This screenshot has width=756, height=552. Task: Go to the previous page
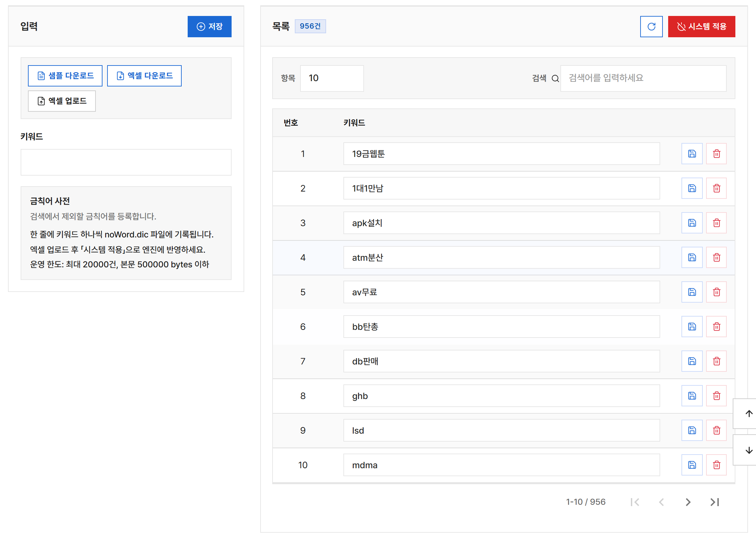[x=661, y=502]
